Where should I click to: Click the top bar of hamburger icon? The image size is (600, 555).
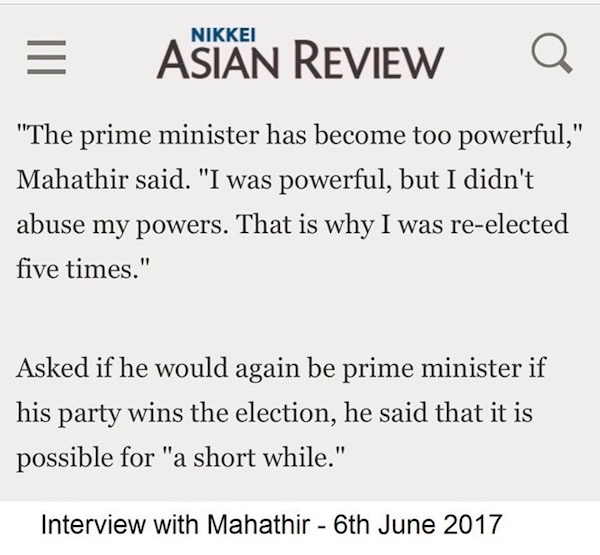(47, 43)
